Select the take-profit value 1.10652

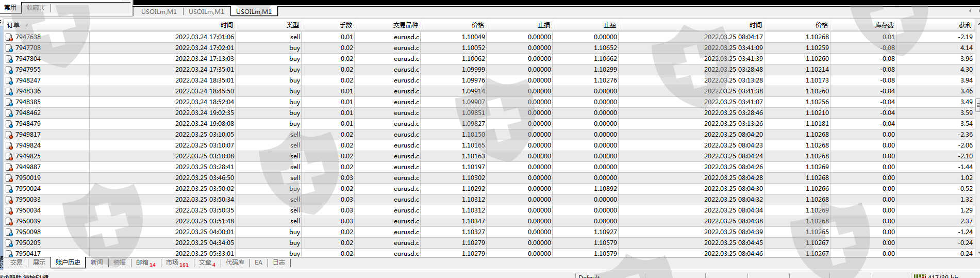605,48
